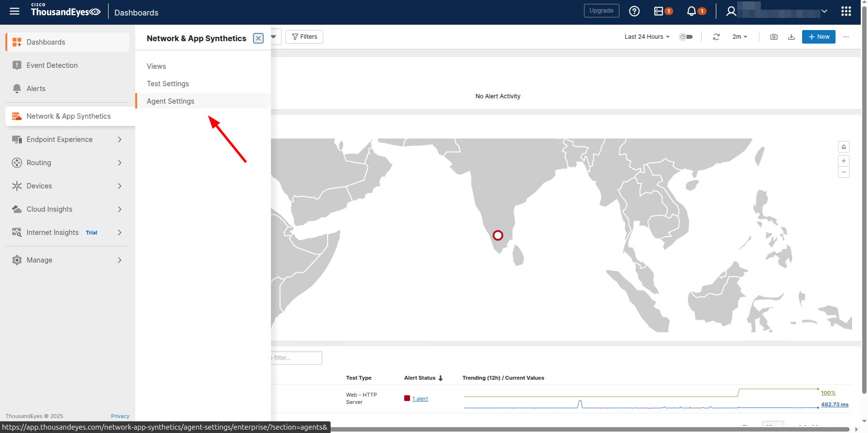Open Agent Settings in the submenu
The height and width of the screenshot is (433, 868).
tap(203, 101)
